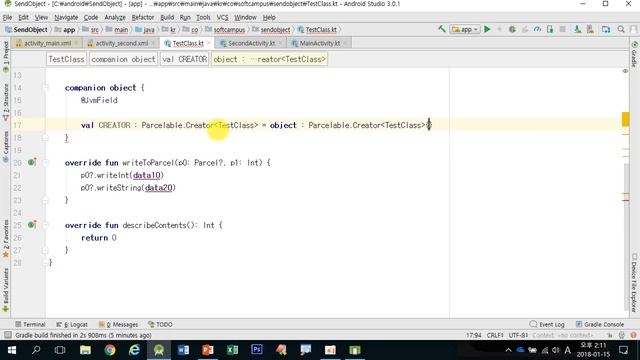Open the File menu
The width and height of the screenshot is (640, 360).
click(7, 18)
